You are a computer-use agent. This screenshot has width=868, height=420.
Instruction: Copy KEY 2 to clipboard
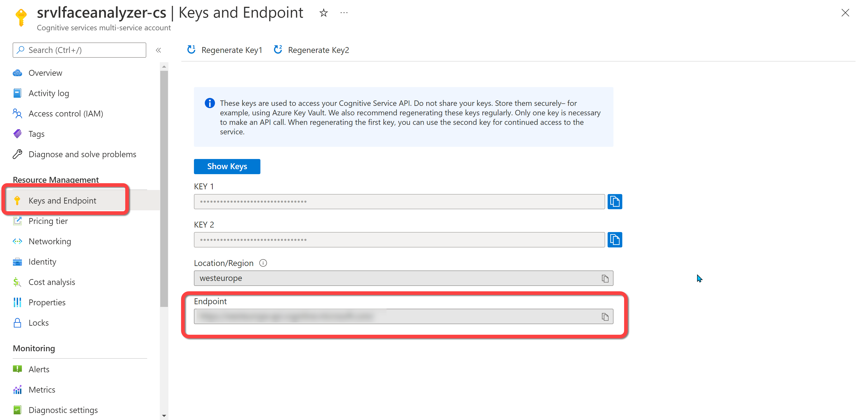coord(614,240)
